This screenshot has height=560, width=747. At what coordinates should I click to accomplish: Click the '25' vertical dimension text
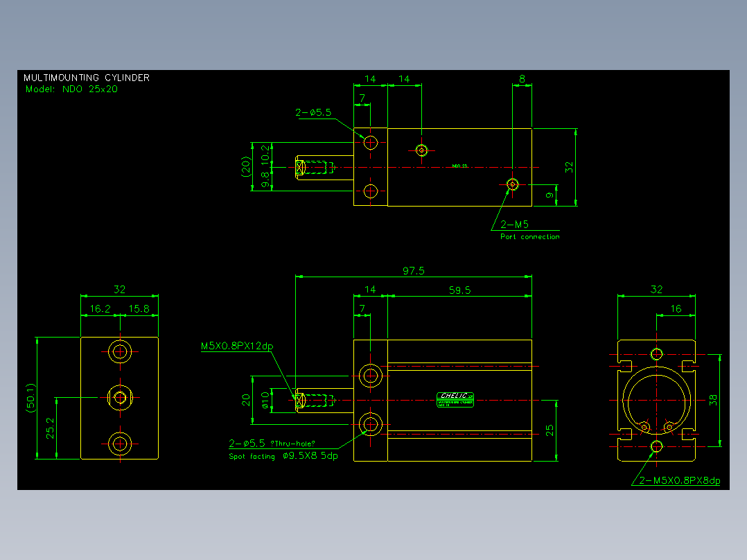pyautogui.click(x=550, y=430)
